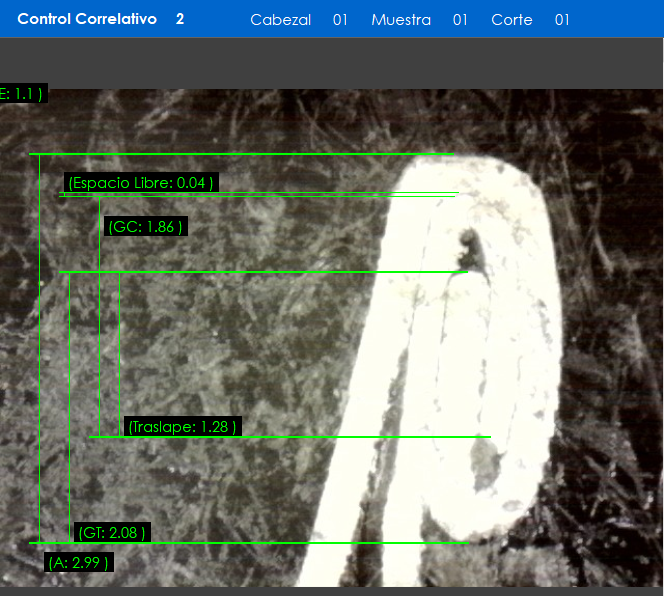
Task: Click the green line beneath the GC label
Action: click(x=260, y=272)
